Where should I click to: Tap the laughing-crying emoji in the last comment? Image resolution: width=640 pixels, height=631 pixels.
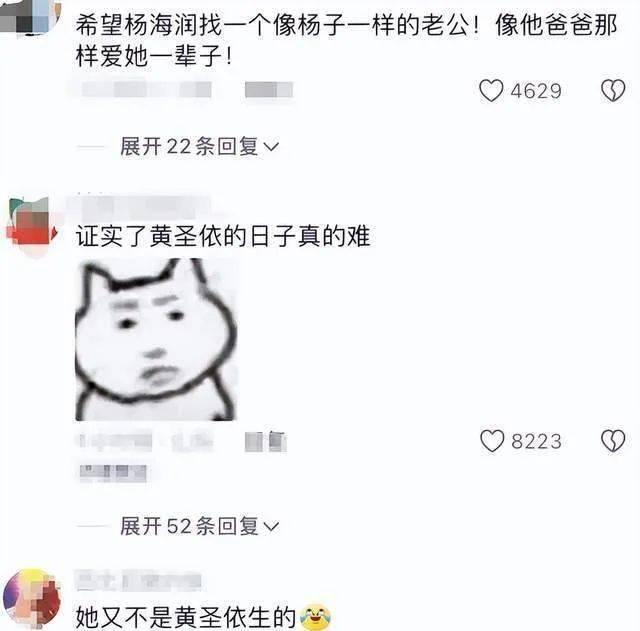click(316, 616)
